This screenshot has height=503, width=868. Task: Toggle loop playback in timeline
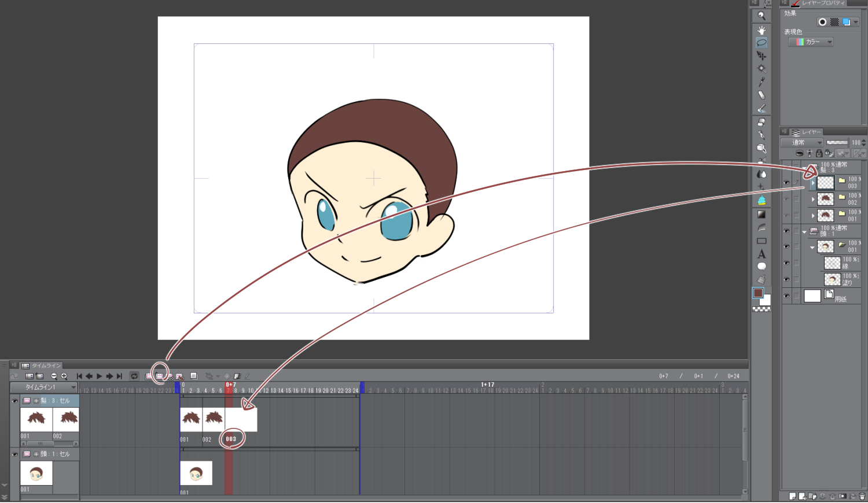coord(134,376)
